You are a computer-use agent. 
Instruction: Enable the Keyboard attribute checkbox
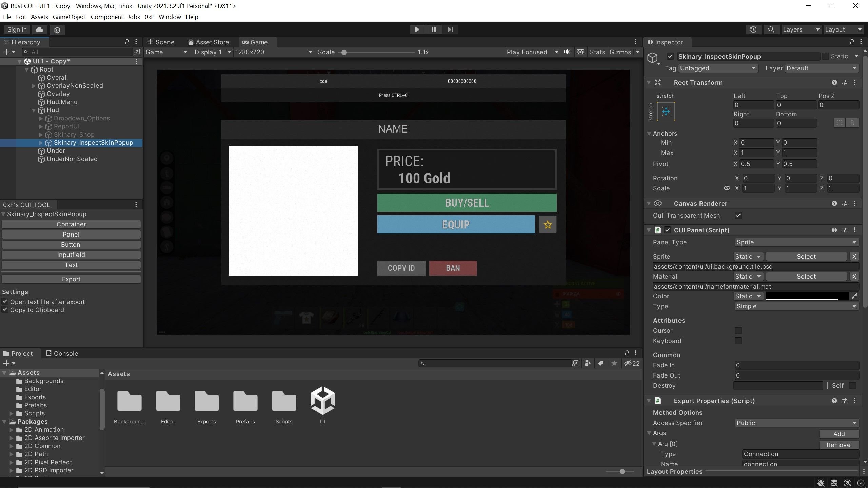click(x=738, y=341)
